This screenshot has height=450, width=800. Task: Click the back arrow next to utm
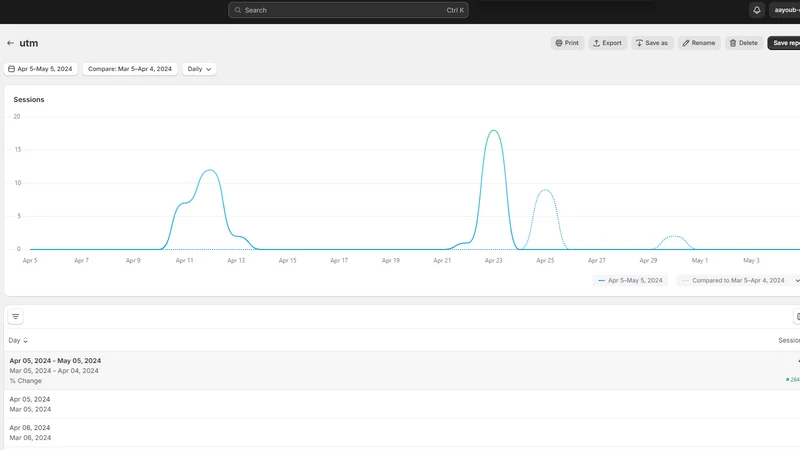(10, 43)
